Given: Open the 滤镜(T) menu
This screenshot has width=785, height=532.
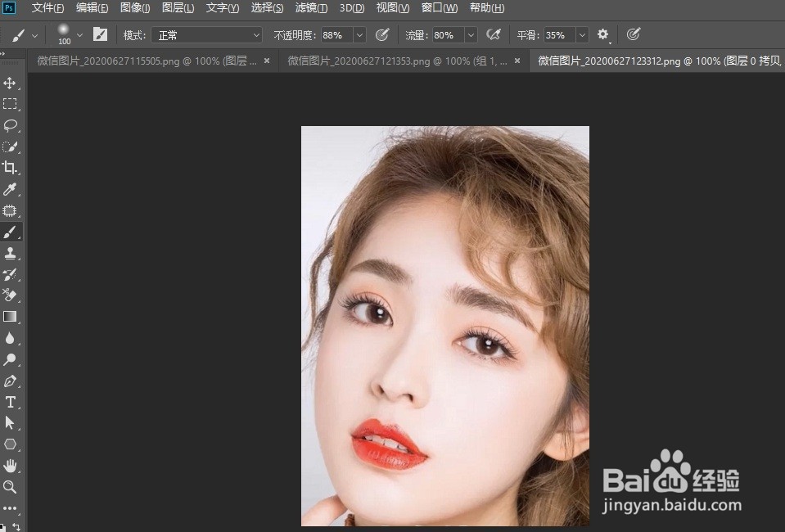Looking at the screenshot, I should click(x=311, y=8).
